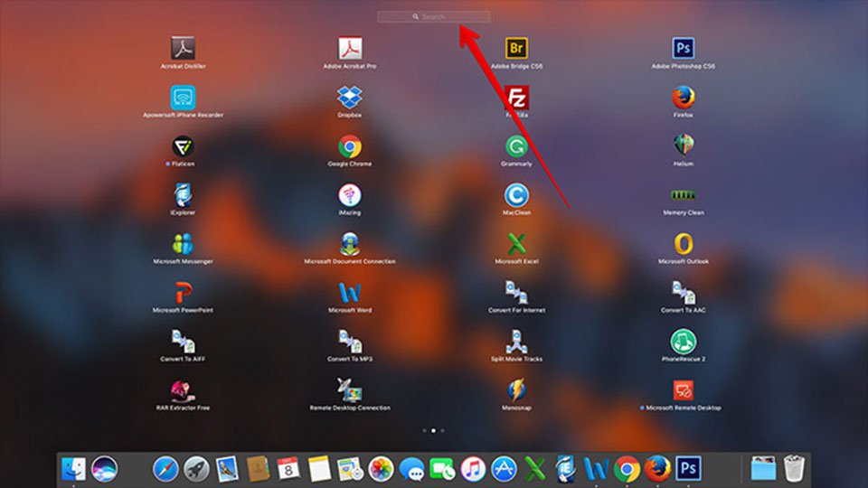
Task: Open Calendar from the Dock
Action: (x=288, y=469)
